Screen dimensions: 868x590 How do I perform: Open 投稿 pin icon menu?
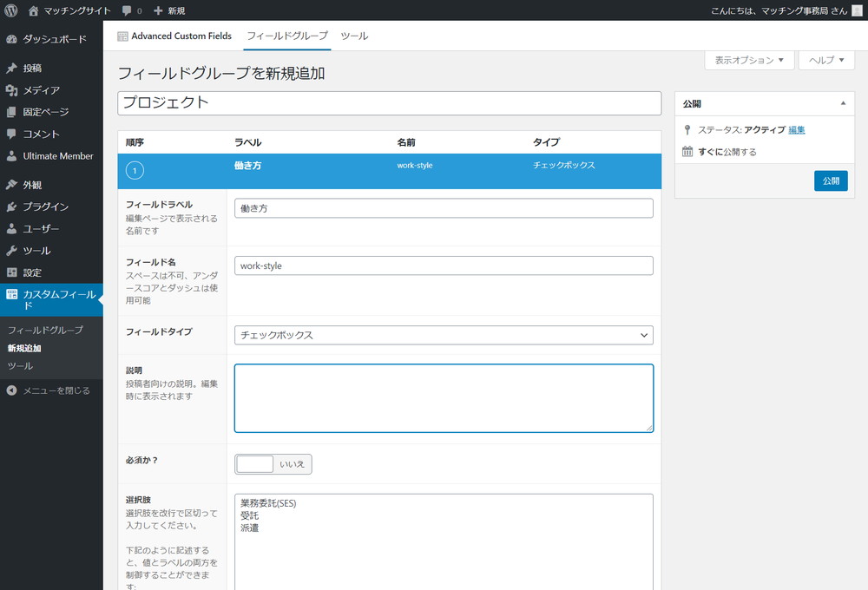[11, 68]
